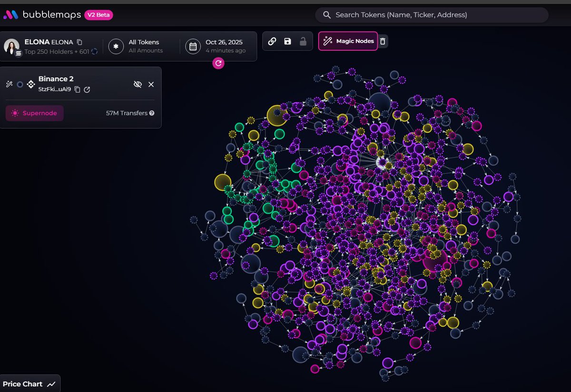
Task: Copy the ELONA token address
Action: pyautogui.click(x=79, y=42)
